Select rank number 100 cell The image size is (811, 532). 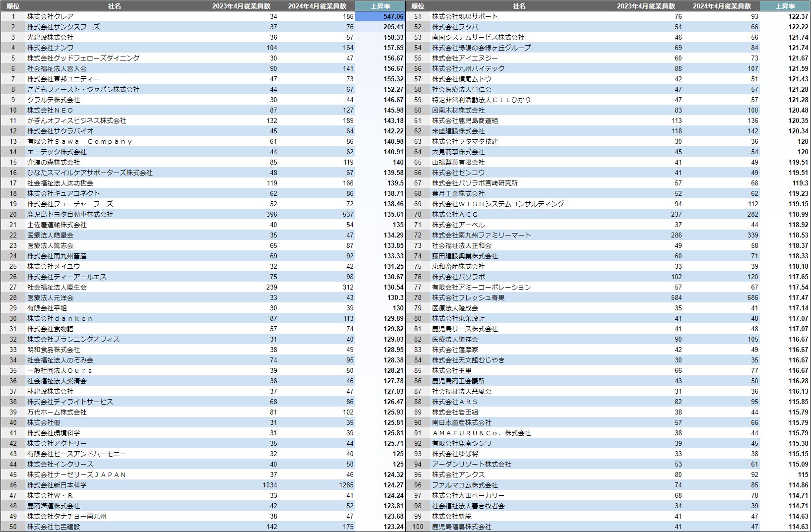[418, 527]
